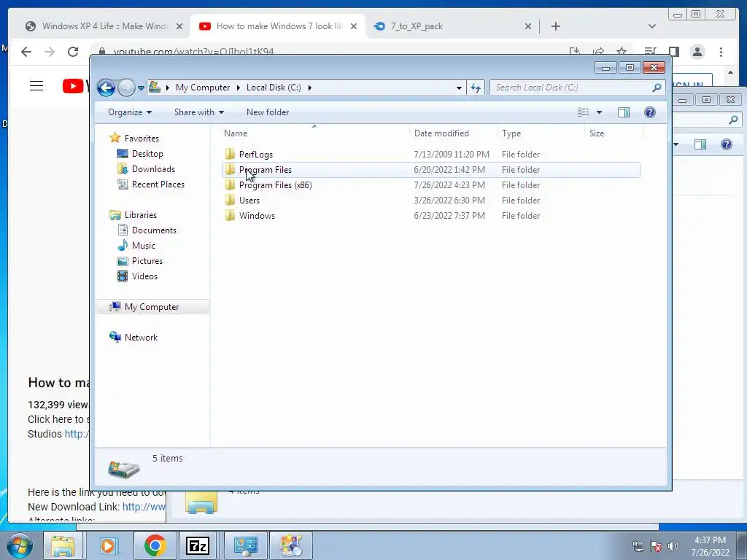Switch to the YouTube video tab
Screen dimensions: 747x560
[x=278, y=26]
